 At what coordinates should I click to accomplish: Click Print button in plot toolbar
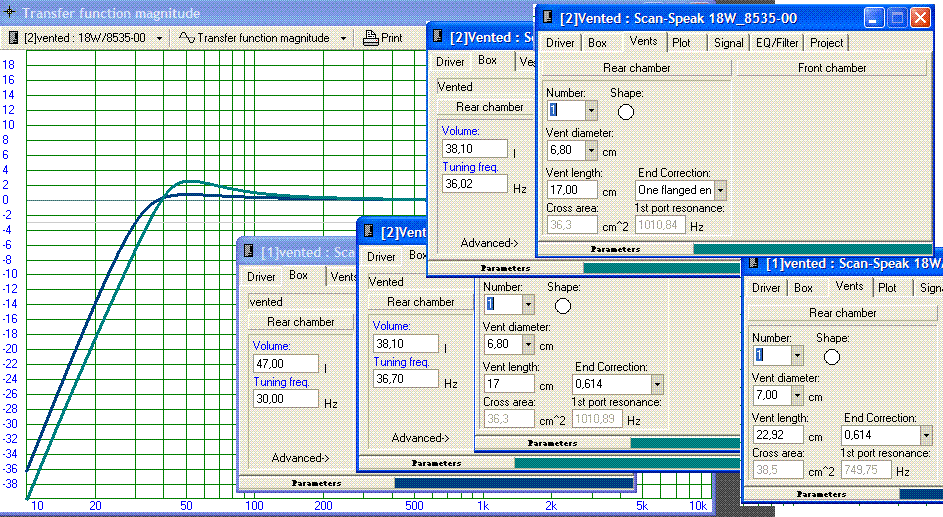383,38
